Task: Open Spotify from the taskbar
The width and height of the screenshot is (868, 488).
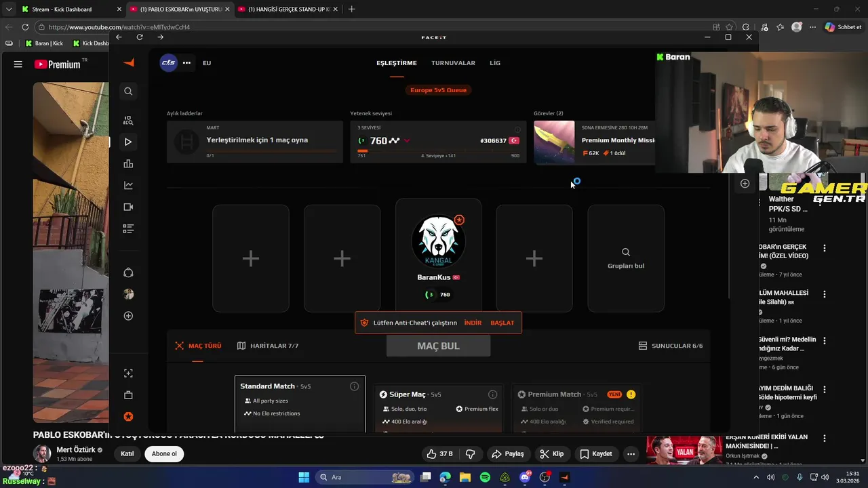Action: pos(485,477)
